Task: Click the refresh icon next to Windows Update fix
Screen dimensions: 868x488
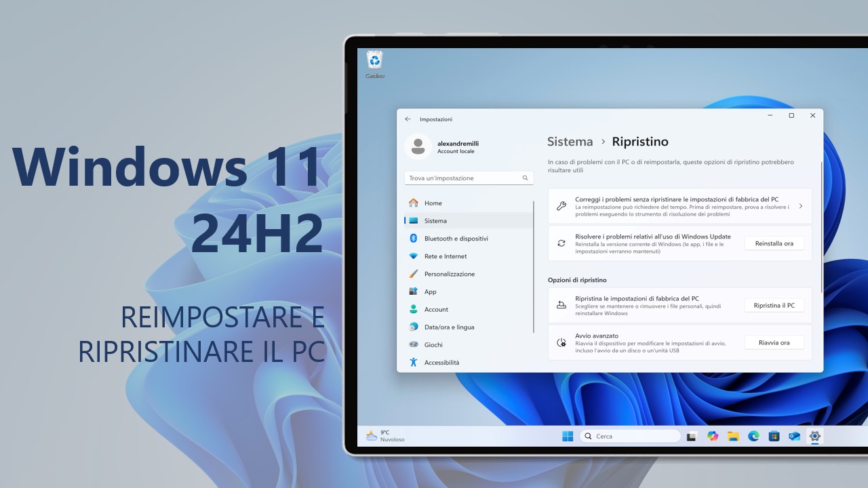Action: pyautogui.click(x=561, y=243)
